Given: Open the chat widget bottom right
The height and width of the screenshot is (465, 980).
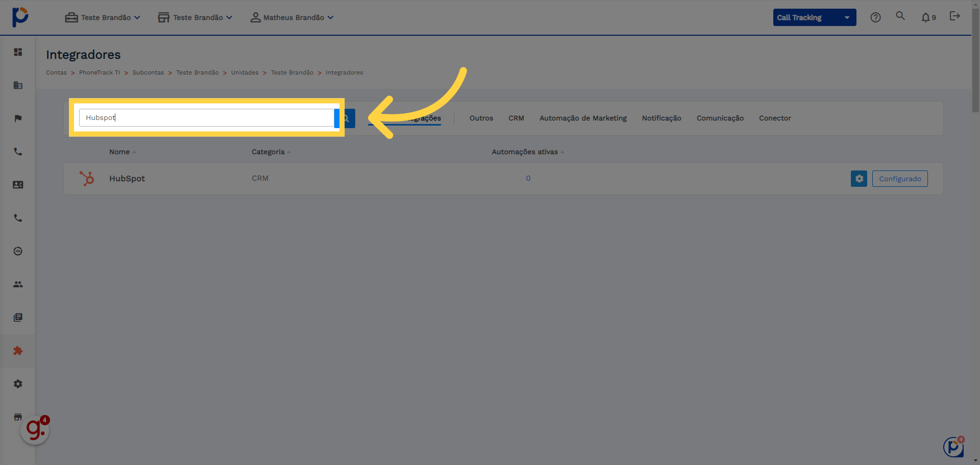Looking at the screenshot, I should point(953,447).
